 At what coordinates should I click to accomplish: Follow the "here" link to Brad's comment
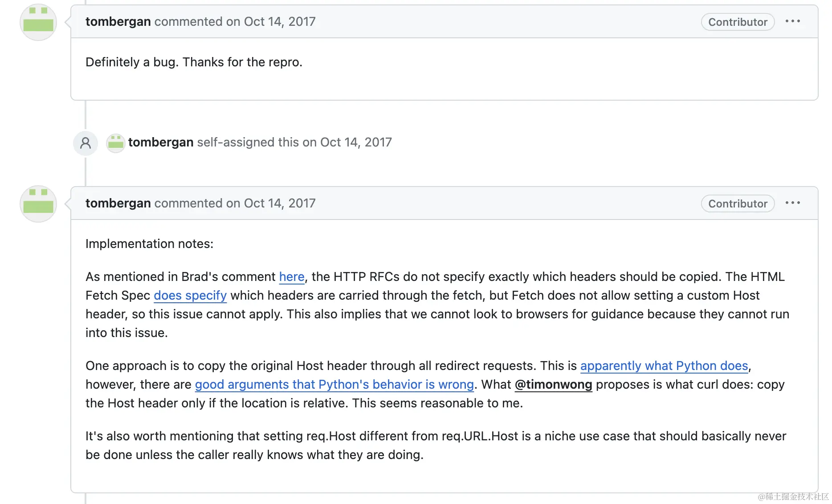292,276
